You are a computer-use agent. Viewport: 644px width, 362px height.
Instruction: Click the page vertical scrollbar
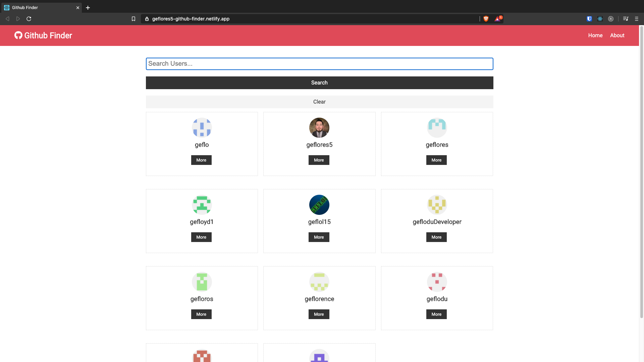point(641,173)
